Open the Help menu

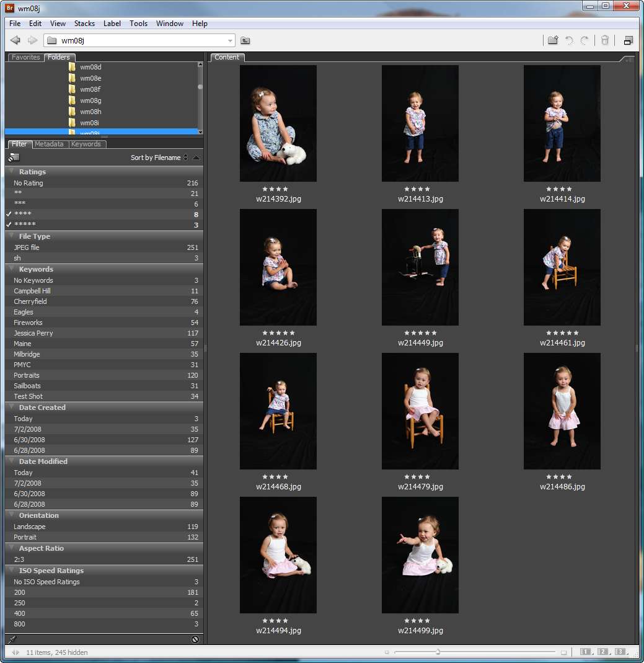pos(200,23)
